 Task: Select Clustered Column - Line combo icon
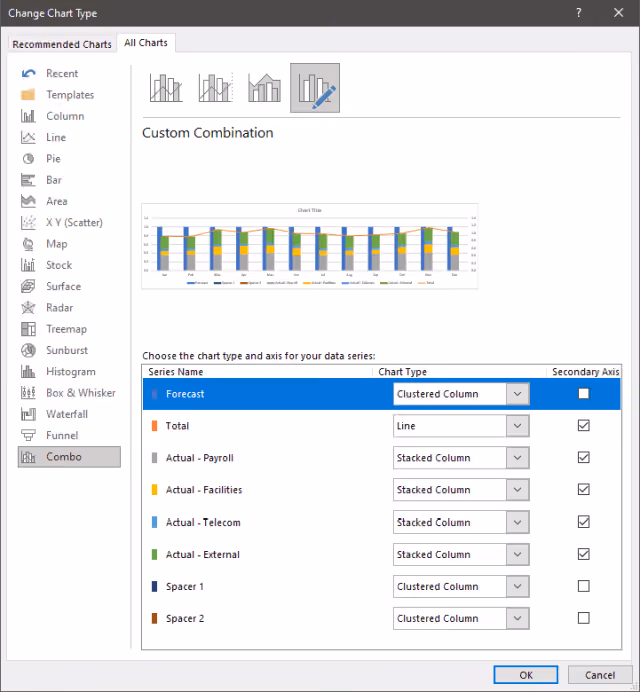[x=166, y=88]
